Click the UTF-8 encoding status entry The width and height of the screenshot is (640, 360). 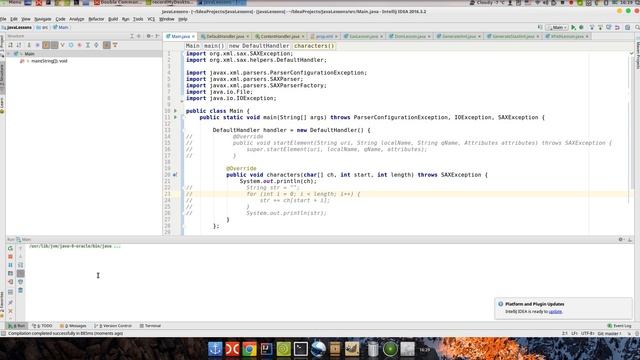[587, 333]
